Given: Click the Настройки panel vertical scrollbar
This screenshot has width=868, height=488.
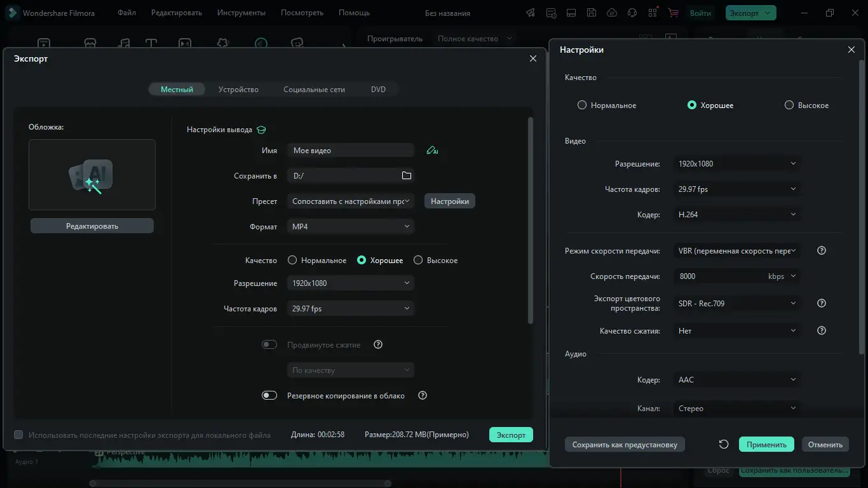Looking at the screenshot, I should [861, 208].
